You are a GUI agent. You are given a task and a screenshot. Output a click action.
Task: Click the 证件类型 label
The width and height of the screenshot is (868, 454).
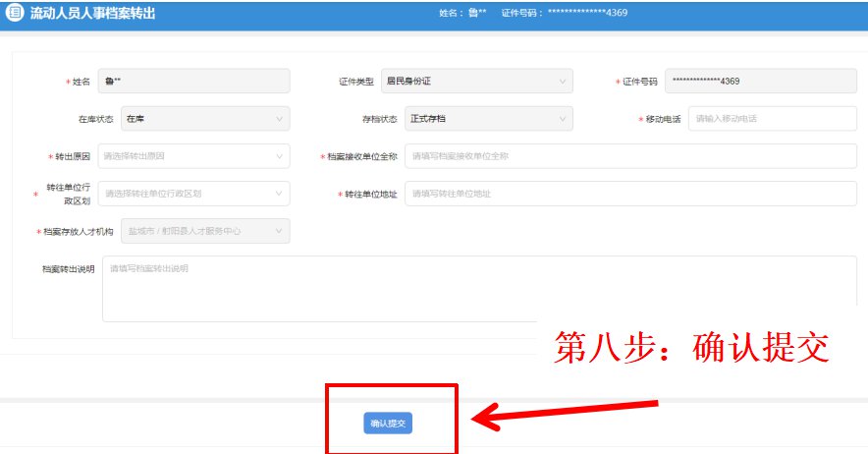click(356, 82)
